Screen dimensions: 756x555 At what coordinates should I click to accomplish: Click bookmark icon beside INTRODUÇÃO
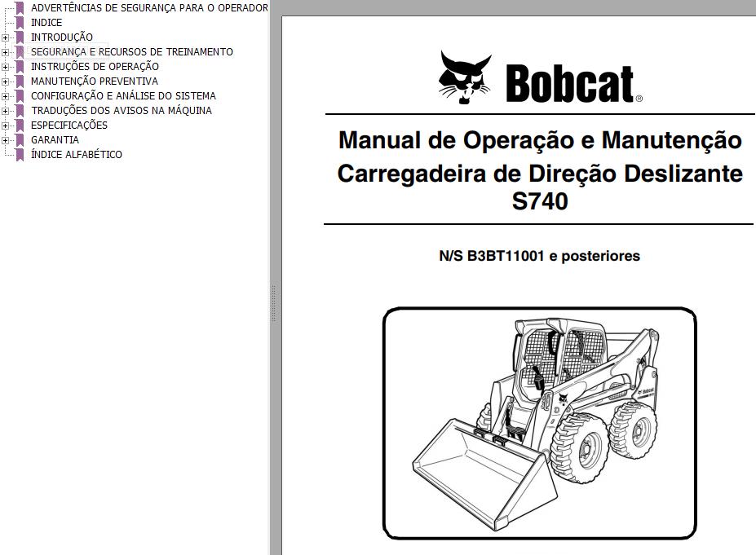tap(20, 37)
